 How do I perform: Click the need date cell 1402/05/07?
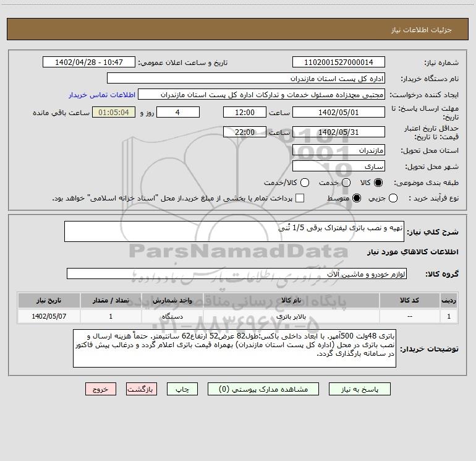49,316
